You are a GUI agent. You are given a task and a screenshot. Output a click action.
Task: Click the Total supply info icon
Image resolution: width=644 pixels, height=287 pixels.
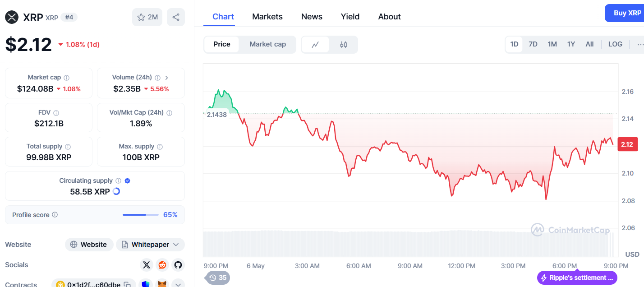[68, 147]
